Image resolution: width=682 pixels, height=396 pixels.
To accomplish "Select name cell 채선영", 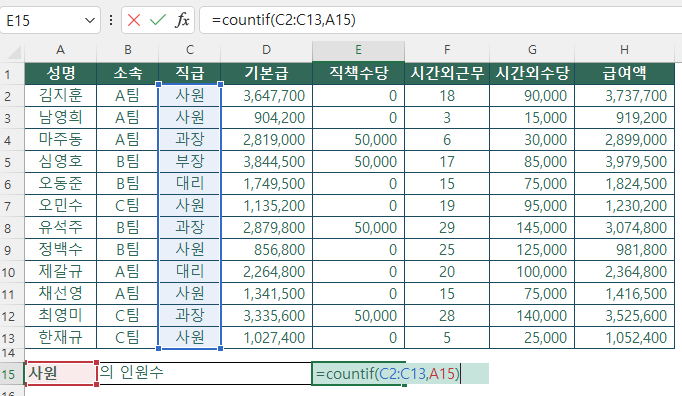I will coord(60,294).
